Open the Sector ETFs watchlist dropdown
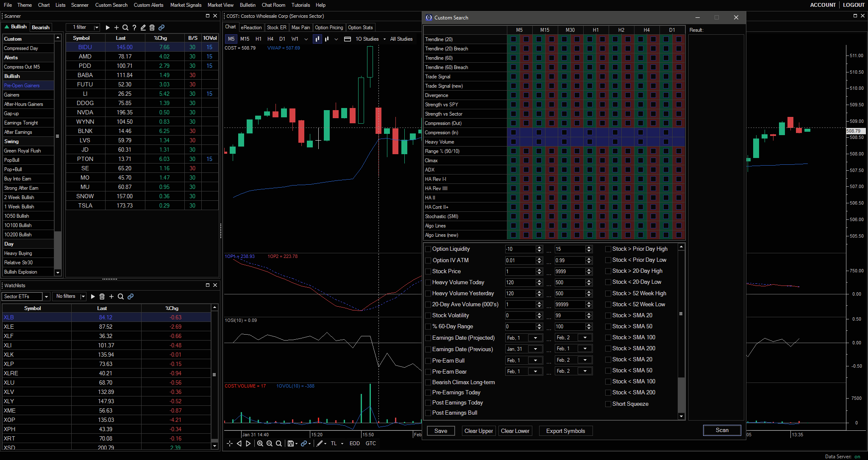 point(46,297)
